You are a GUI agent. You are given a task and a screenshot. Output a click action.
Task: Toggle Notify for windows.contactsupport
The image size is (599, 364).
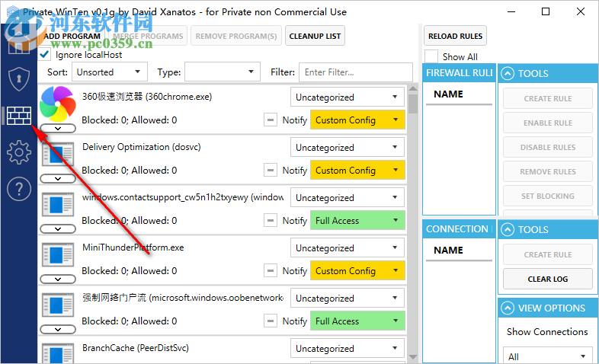point(271,221)
